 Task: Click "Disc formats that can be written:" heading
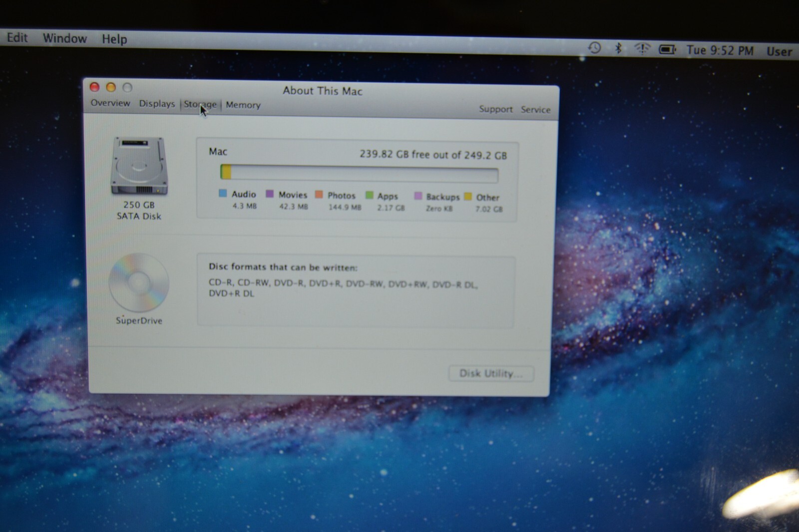(283, 267)
